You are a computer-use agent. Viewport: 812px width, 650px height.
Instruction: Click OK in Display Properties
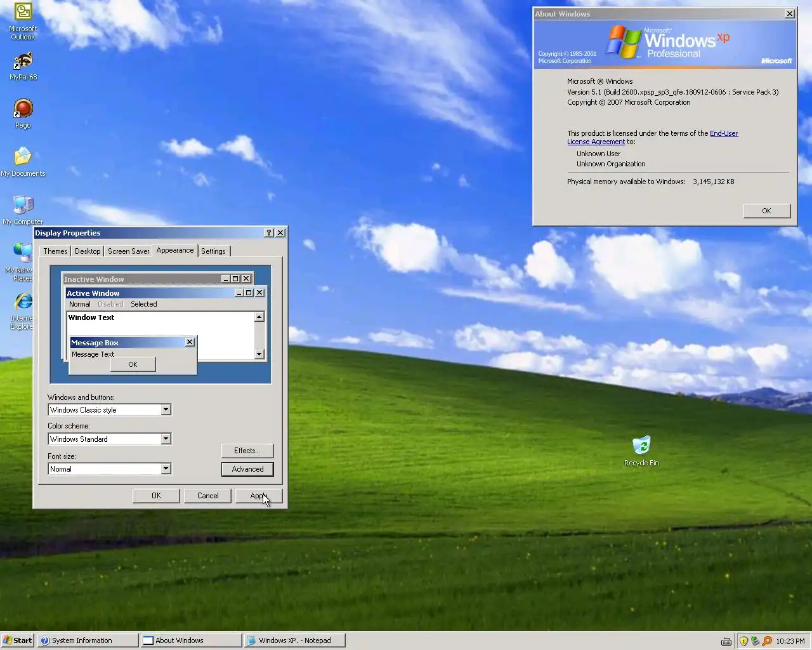tap(156, 496)
